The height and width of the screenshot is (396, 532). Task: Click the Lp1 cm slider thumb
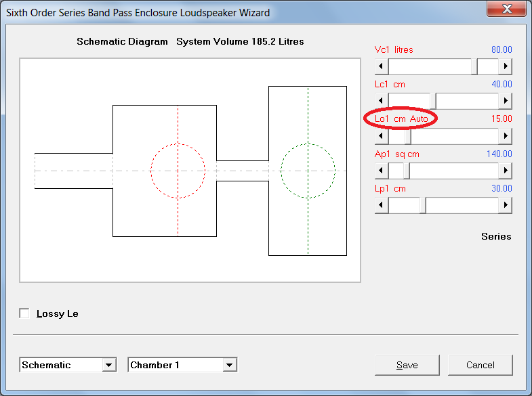[x=423, y=205]
